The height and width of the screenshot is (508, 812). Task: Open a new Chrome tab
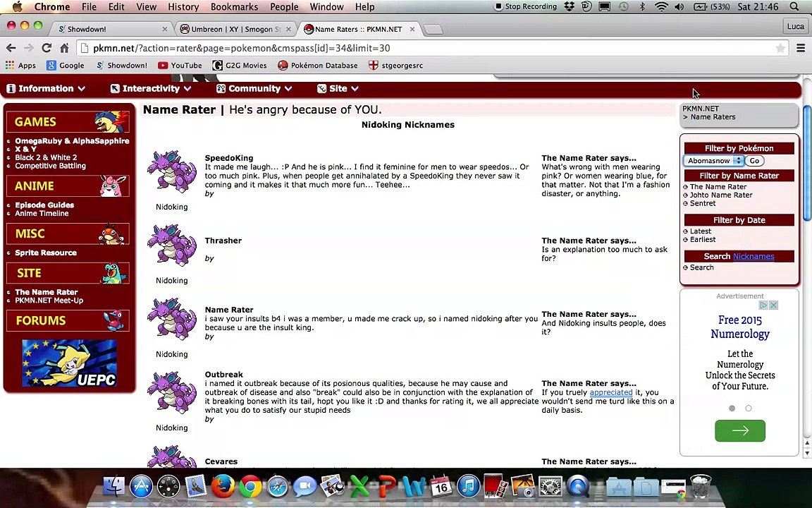[x=433, y=30]
